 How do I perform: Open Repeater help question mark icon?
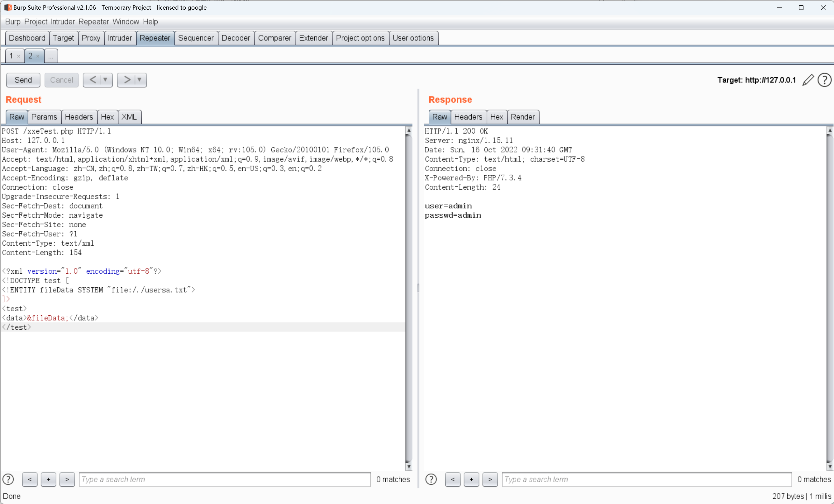point(825,80)
